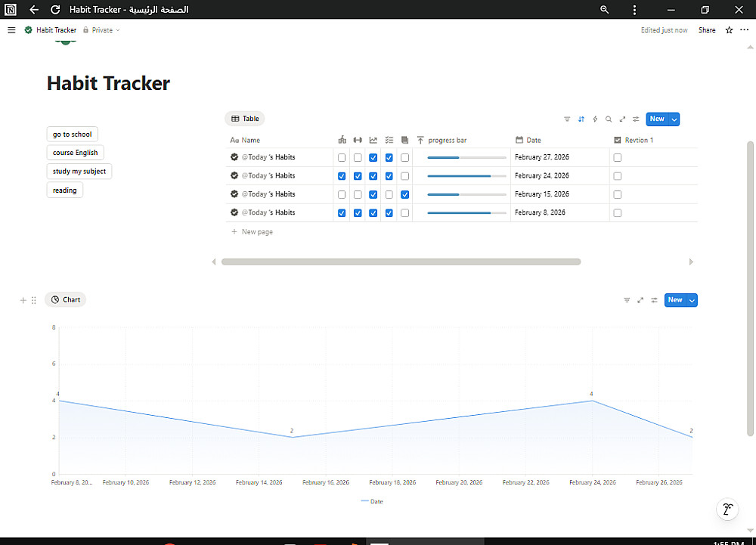Open the Private sharing dropdown

click(101, 30)
